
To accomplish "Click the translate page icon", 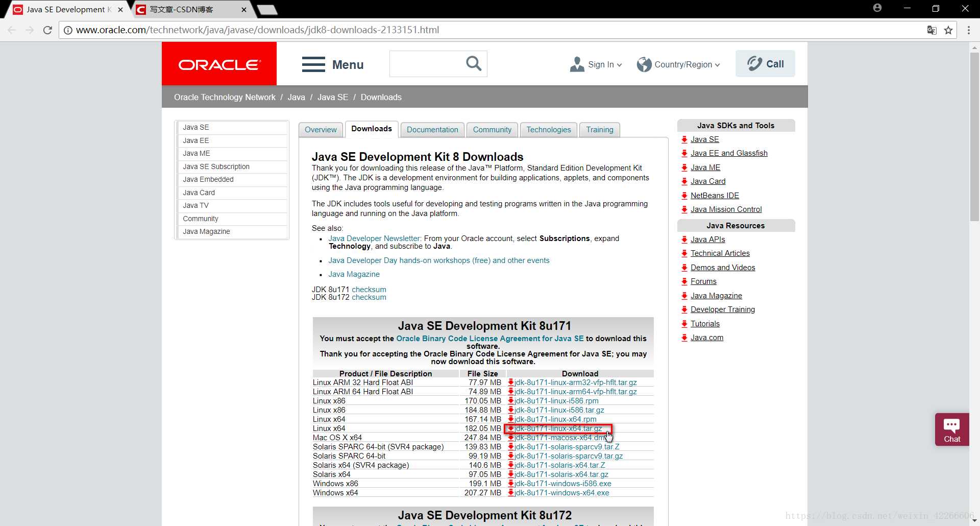I will (x=932, y=30).
